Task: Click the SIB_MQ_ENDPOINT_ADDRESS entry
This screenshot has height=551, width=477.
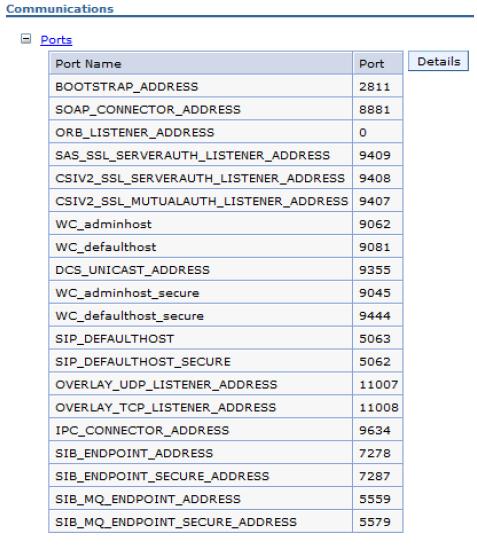Action: (148, 499)
